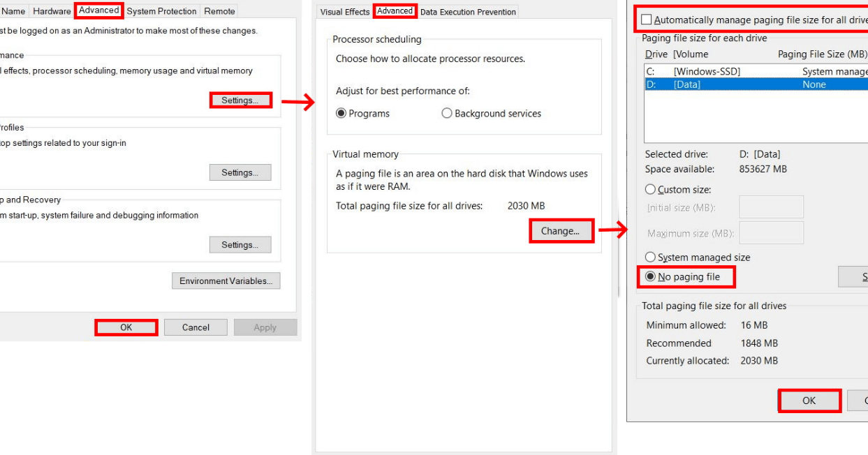The image size is (868, 455).
Task: Open Settings for start-up and debugging information
Action: 240,245
